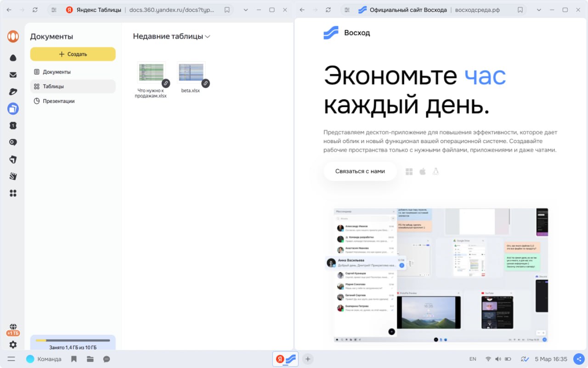Click the восходсреда.рф address bar
Screen dimensions: 588x368
pos(477,10)
